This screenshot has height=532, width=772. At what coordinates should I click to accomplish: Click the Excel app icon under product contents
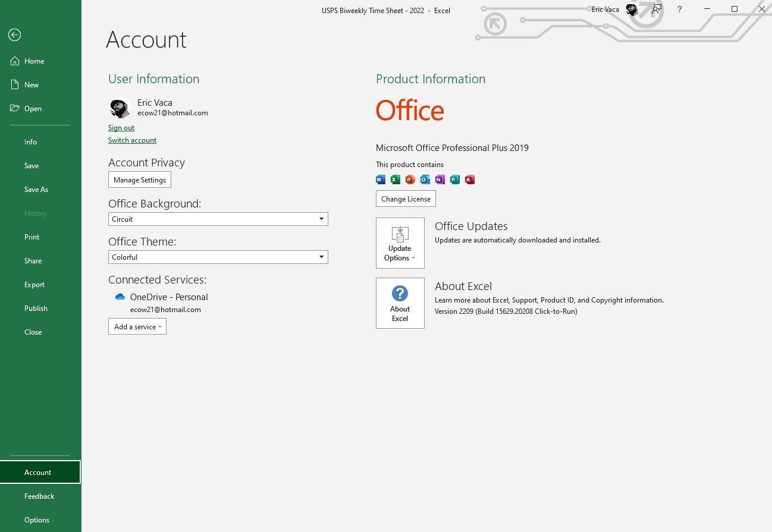tap(396, 180)
